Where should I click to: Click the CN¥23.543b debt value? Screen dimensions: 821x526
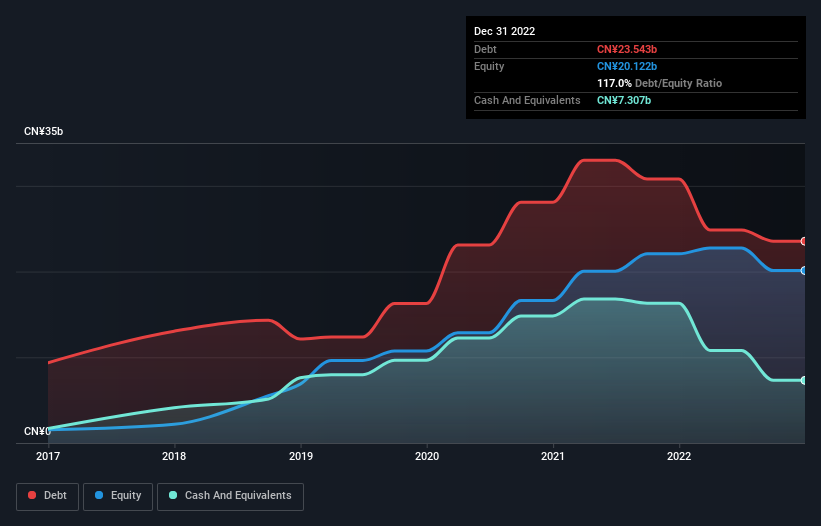tap(627, 49)
